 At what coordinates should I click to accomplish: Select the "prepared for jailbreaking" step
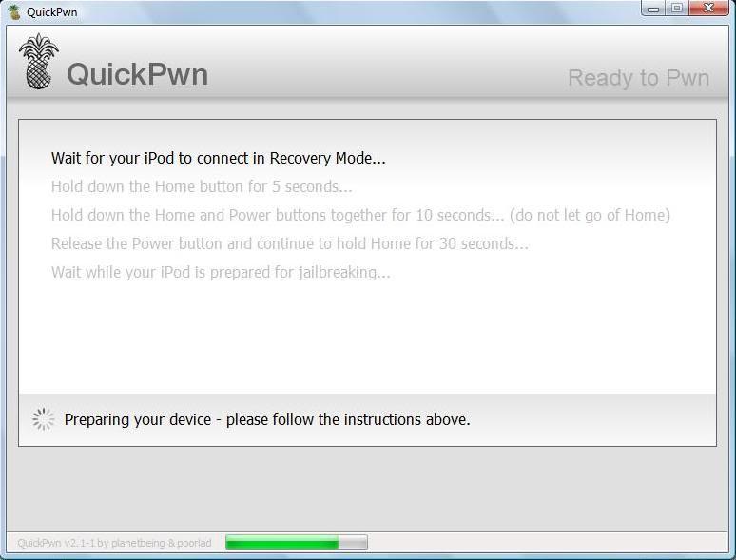221,272
